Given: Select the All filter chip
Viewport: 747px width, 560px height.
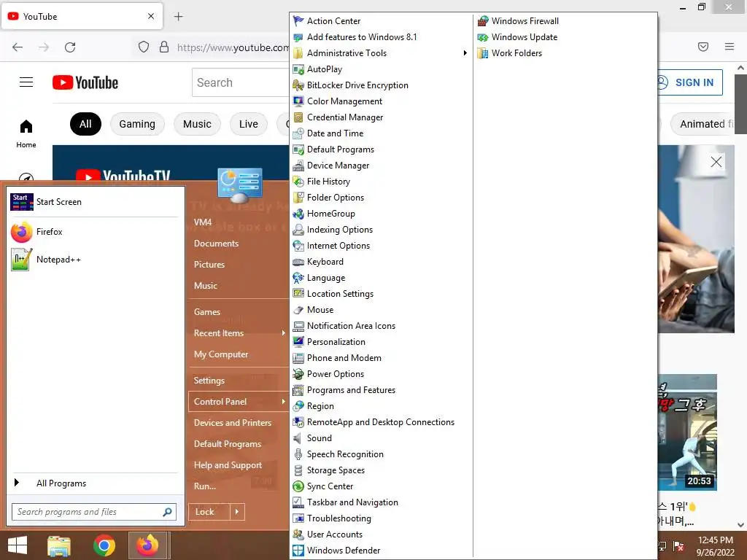Looking at the screenshot, I should coord(85,124).
